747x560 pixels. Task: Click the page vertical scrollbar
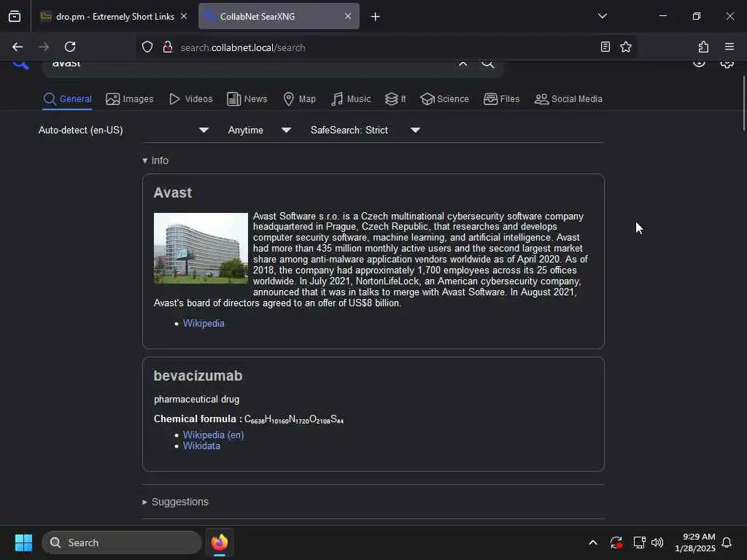point(743,102)
